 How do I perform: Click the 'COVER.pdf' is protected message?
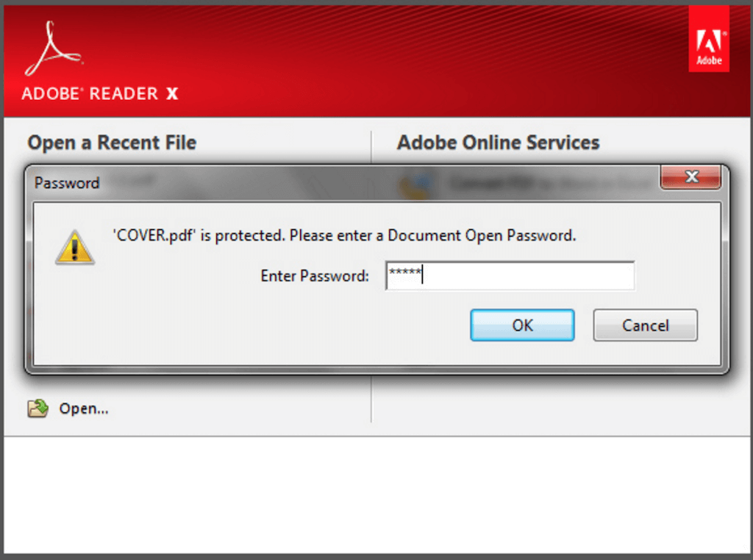pyautogui.click(x=343, y=236)
